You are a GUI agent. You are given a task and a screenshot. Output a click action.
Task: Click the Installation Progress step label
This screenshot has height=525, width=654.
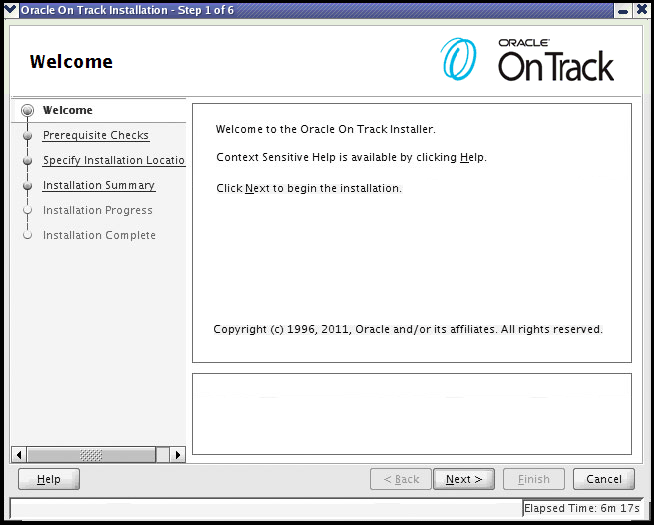[98, 210]
